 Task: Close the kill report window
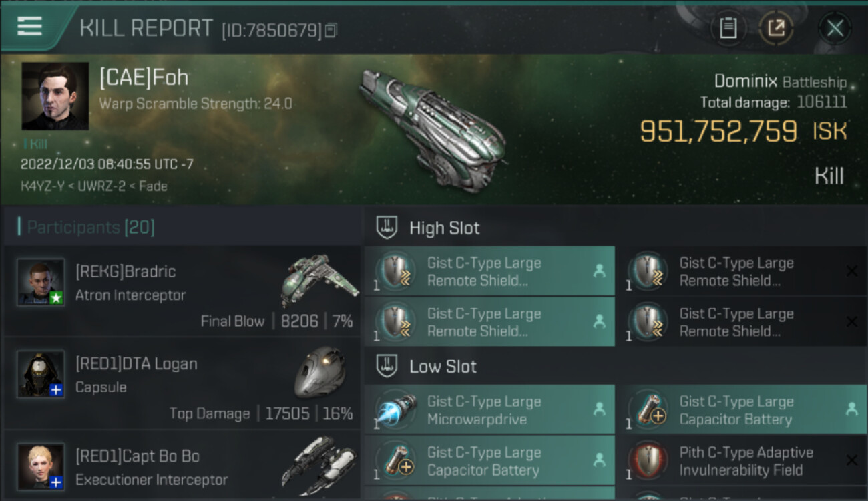[835, 29]
